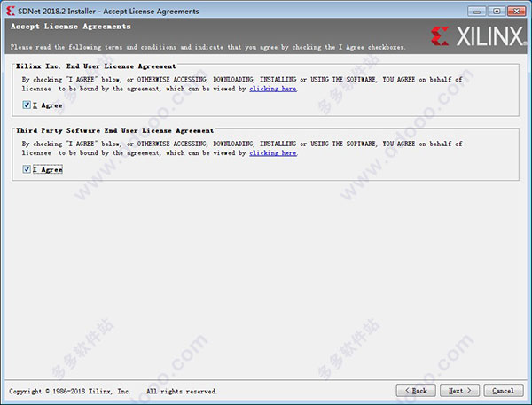Image resolution: width=532 pixels, height=405 pixels.
Task: Click the 'Accept License Agreements' heading
Action: tap(71, 27)
